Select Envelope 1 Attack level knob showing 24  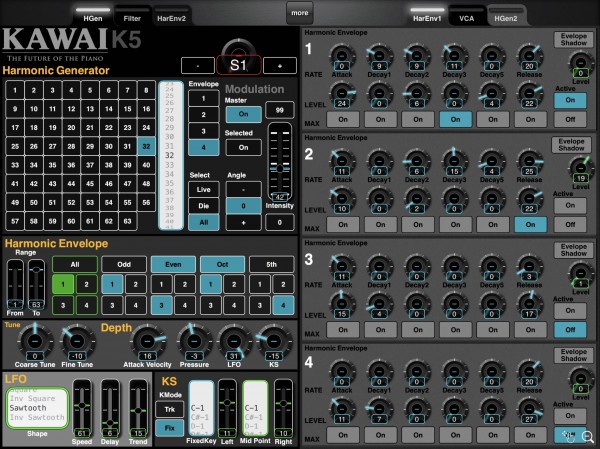click(342, 93)
